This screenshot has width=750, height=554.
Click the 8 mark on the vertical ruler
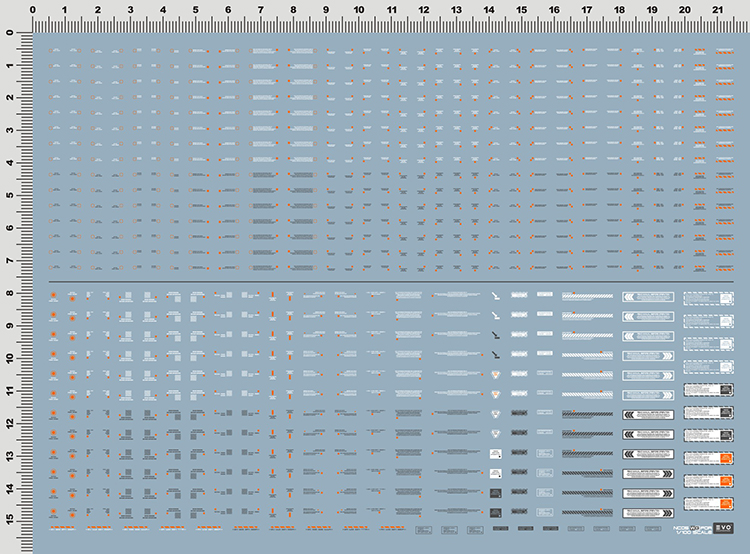pos(10,293)
